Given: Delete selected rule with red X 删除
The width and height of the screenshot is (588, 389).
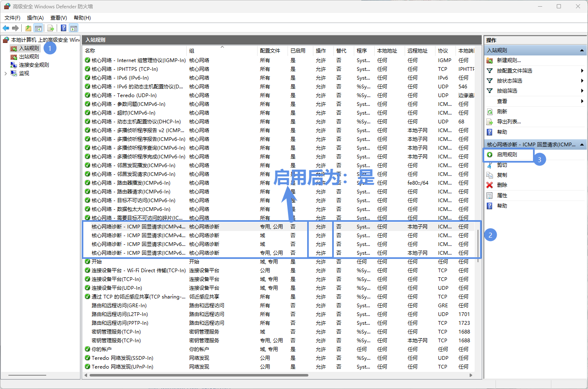Looking at the screenshot, I should point(502,185).
